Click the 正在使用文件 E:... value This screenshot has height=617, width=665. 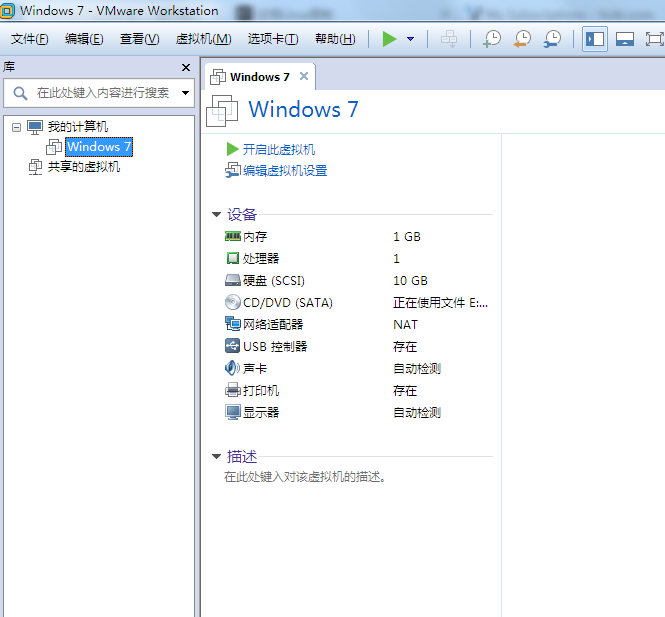[x=440, y=303]
